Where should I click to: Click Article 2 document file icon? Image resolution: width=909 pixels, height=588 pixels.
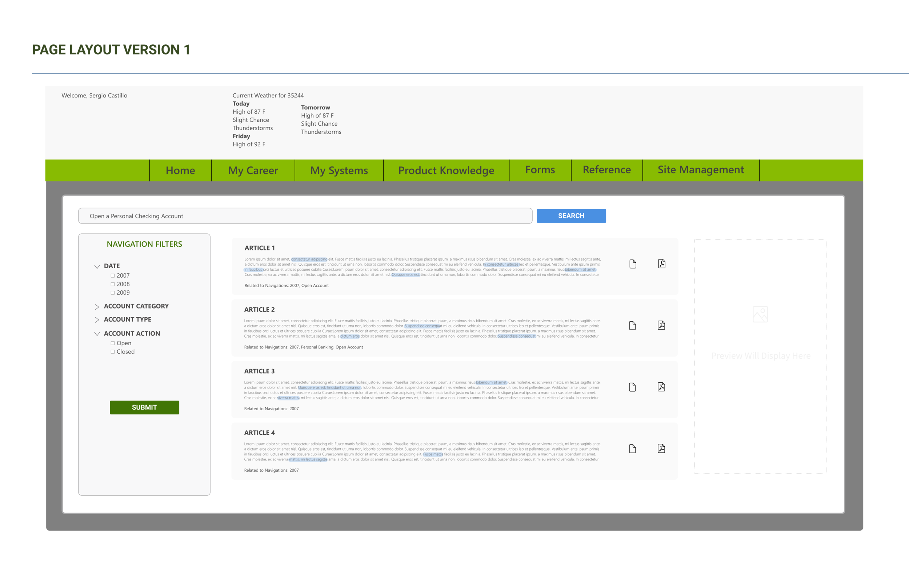632,325
